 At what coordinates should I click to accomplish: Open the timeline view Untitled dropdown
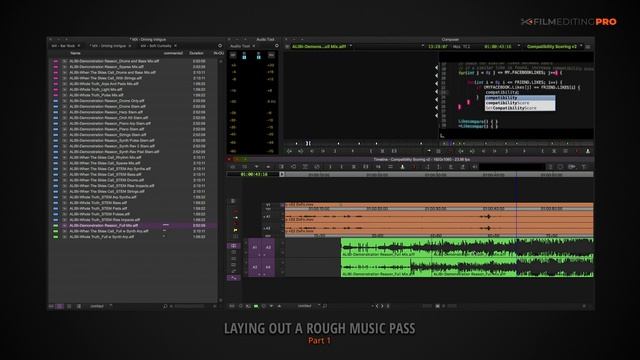click(x=309, y=306)
